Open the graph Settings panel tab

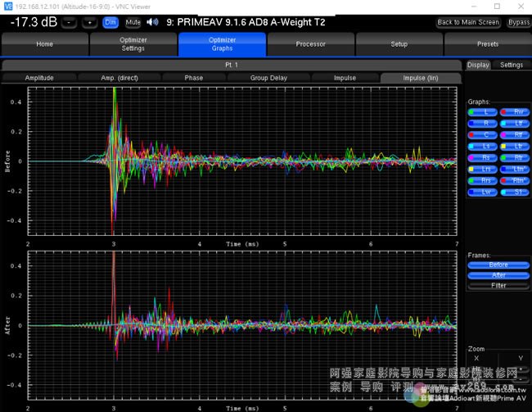tap(512, 65)
